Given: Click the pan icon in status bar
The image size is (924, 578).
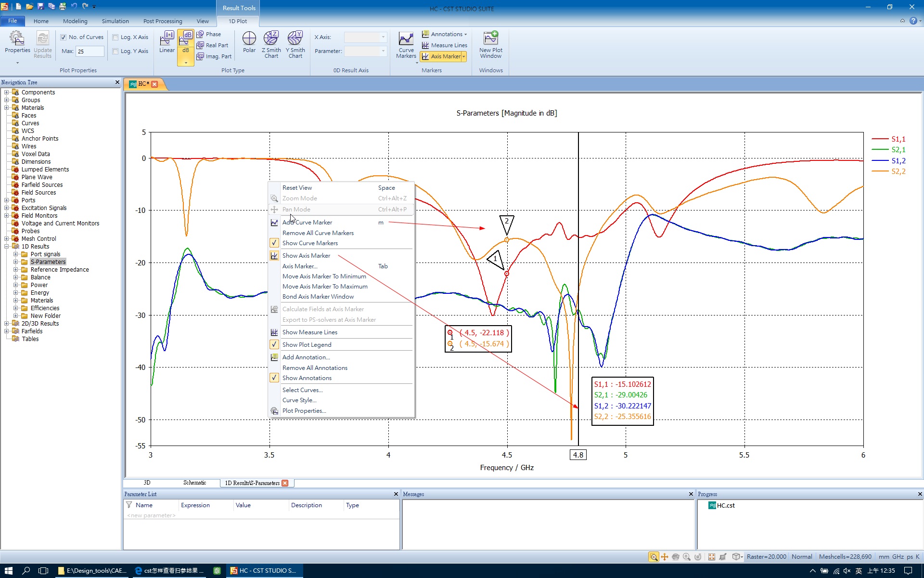Looking at the screenshot, I should [665, 557].
